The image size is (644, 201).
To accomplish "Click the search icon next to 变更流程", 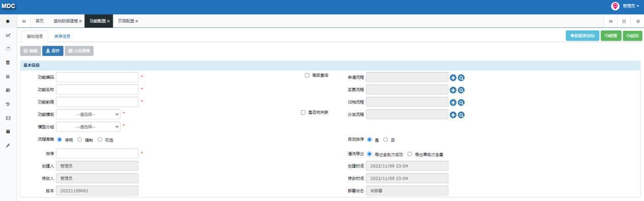I will click(x=462, y=90).
